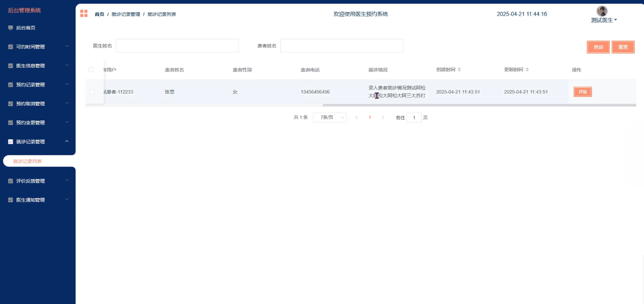Toggle the select-all header checkbox
644x304 pixels.
(x=91, y=69)
